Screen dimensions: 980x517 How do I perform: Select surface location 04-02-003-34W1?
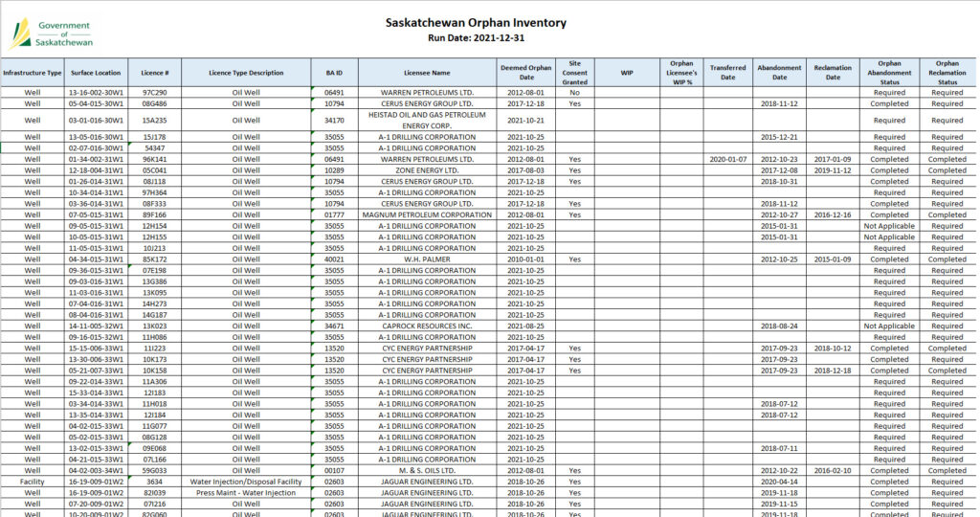[x=96, y=470]
